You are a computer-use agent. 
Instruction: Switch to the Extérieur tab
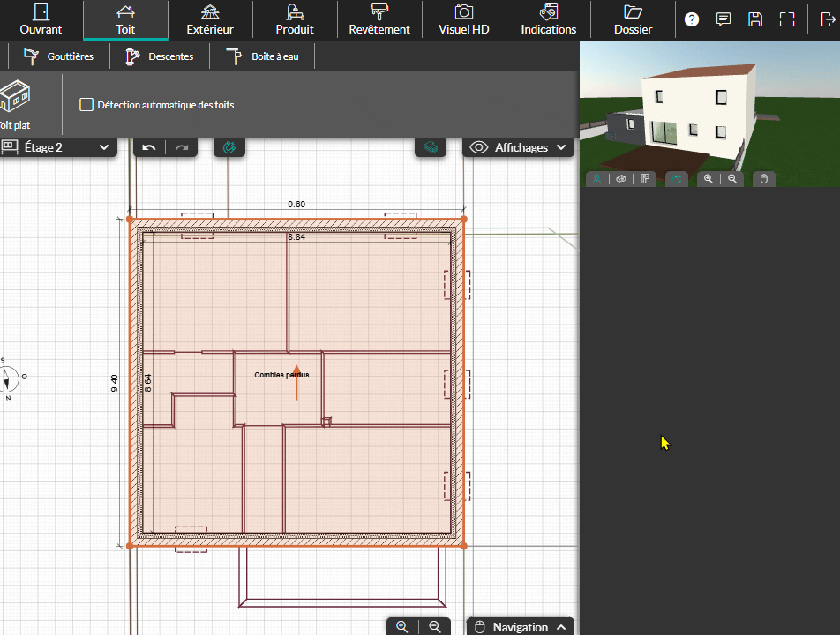(210, 20)
